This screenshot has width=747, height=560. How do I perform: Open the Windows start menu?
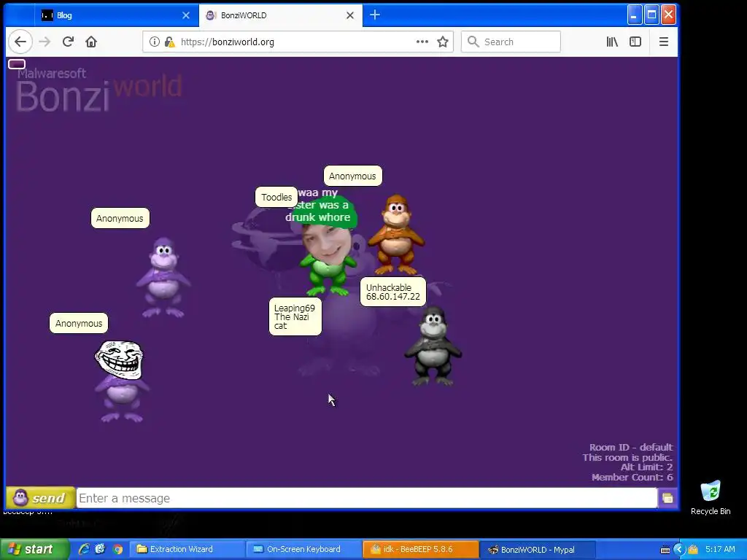(x=34, y=549)
